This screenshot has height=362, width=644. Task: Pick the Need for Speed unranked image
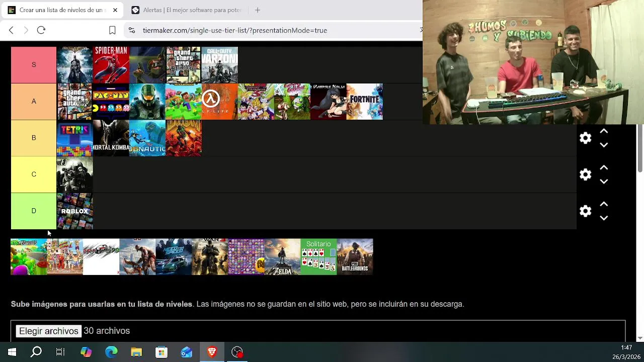[x=174, y=257]
